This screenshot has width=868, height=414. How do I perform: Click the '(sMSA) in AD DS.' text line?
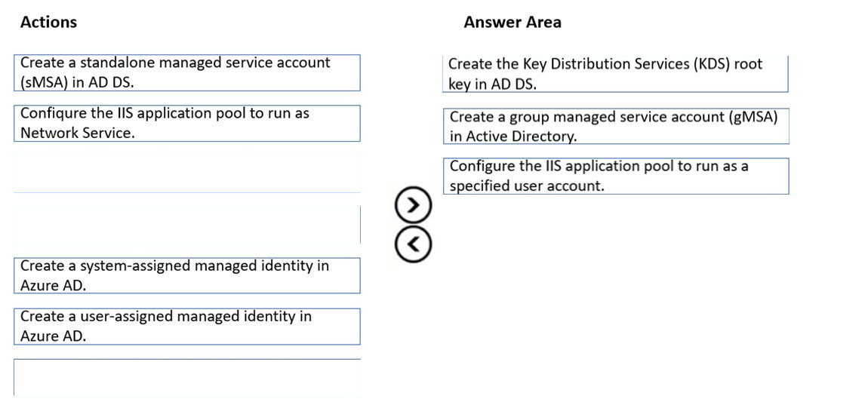[x=77, y=83]
